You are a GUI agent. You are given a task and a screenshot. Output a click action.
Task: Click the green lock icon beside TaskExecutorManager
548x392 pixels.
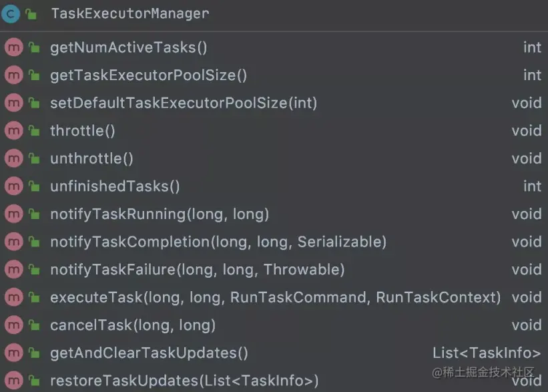click(x=31, y=14)
